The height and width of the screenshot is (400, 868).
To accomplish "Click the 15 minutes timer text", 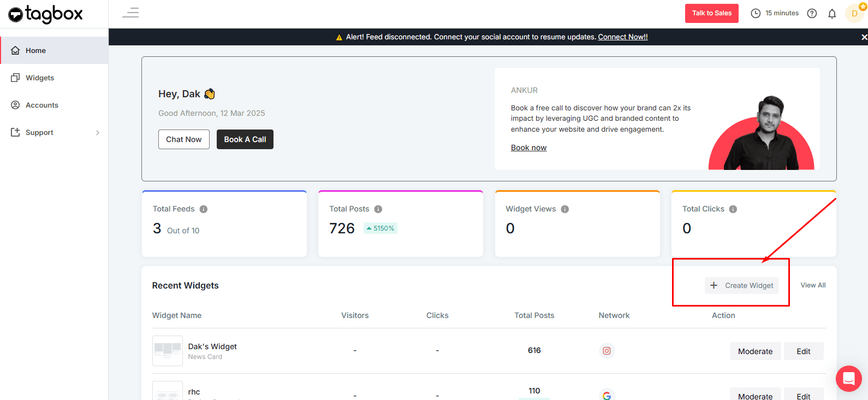I will (782, 13).
